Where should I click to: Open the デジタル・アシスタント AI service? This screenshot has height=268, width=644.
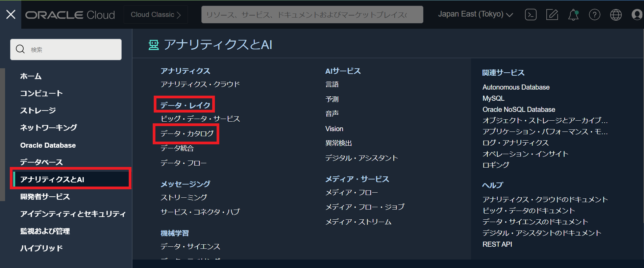361,158
